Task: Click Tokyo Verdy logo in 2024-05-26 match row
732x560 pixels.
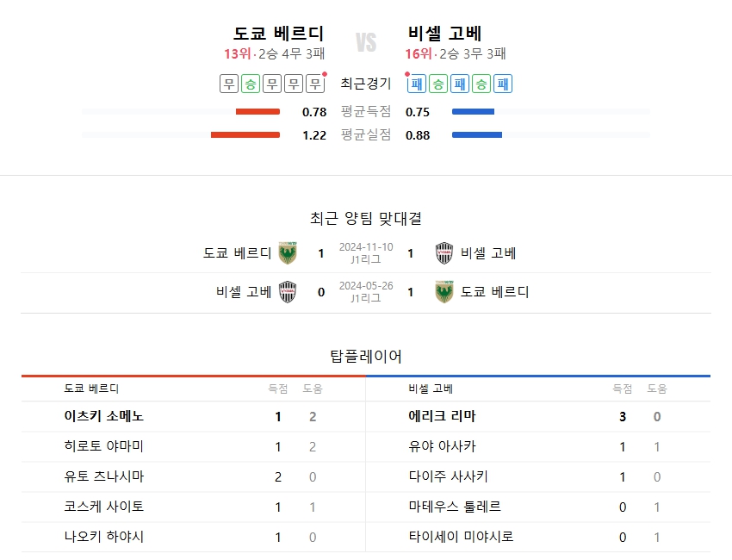Action: 444,292
